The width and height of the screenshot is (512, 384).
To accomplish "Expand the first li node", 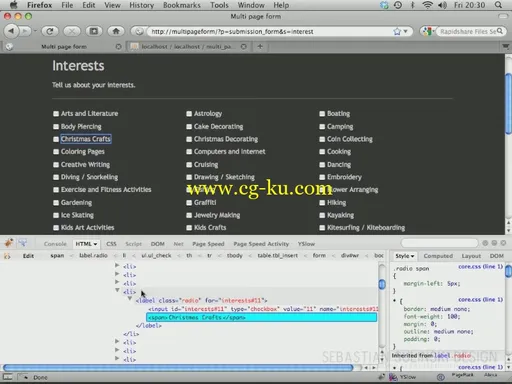I will point(117,265).
